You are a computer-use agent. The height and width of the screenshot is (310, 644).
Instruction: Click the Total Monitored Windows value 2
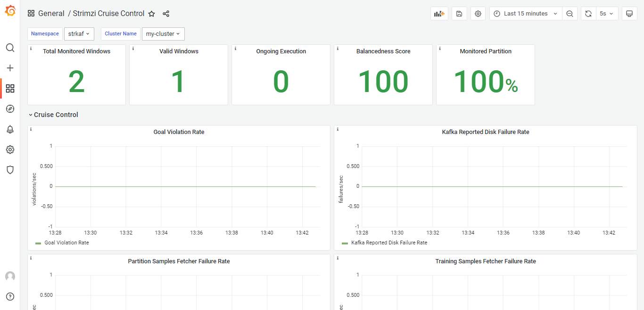click(x=76, y=82)
